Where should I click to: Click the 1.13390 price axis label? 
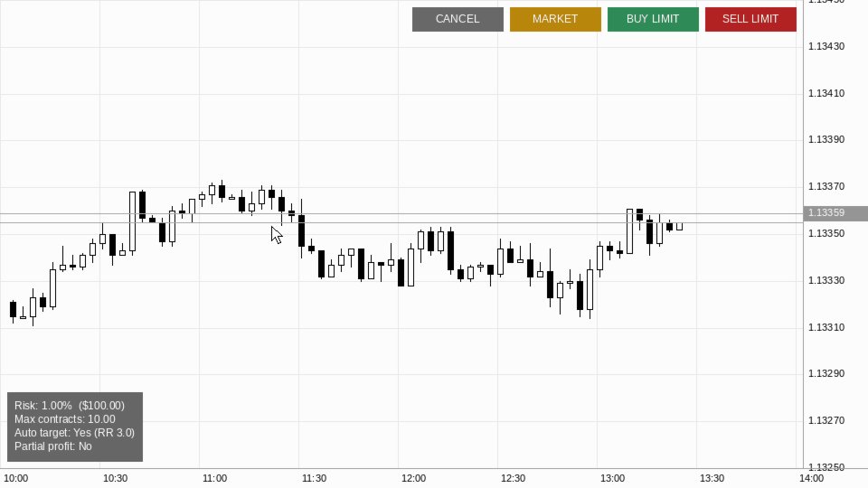(826, 139)
